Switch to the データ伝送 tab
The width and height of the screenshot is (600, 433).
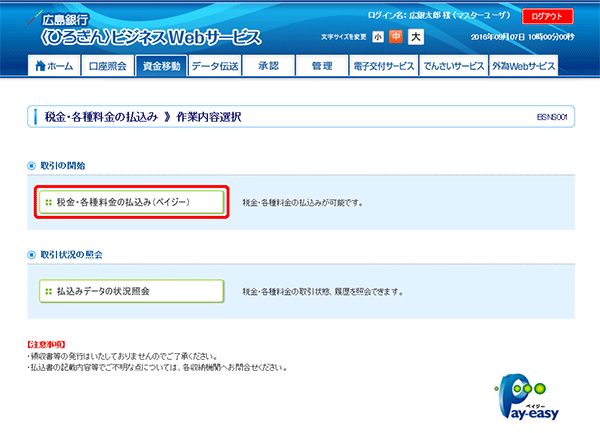[x=215, y=66]
